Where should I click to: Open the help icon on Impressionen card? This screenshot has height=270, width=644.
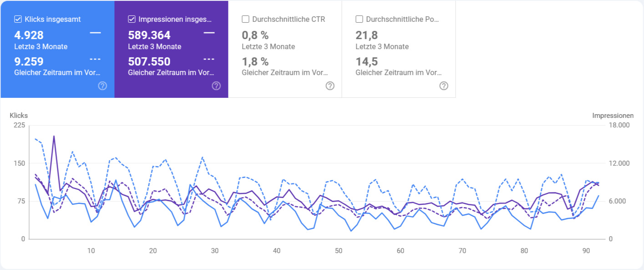pos(216,86)
